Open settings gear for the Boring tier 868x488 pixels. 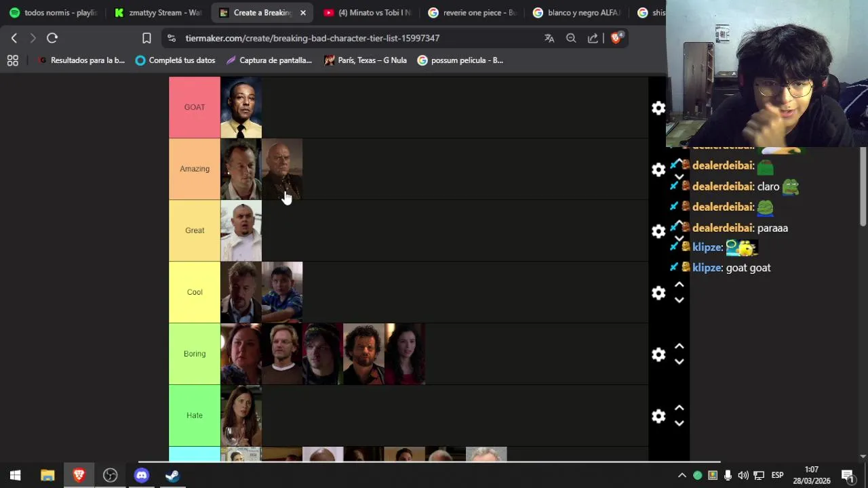pyautogui.click(x=658, y=354)
